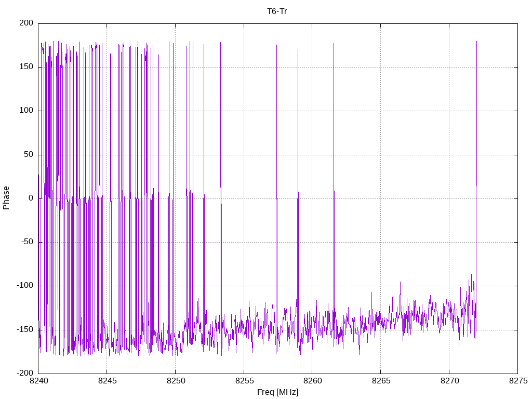The image size is (532, 399).
Task: Click the 8250 x-axis tick label
Action: (x=175, y=382)
